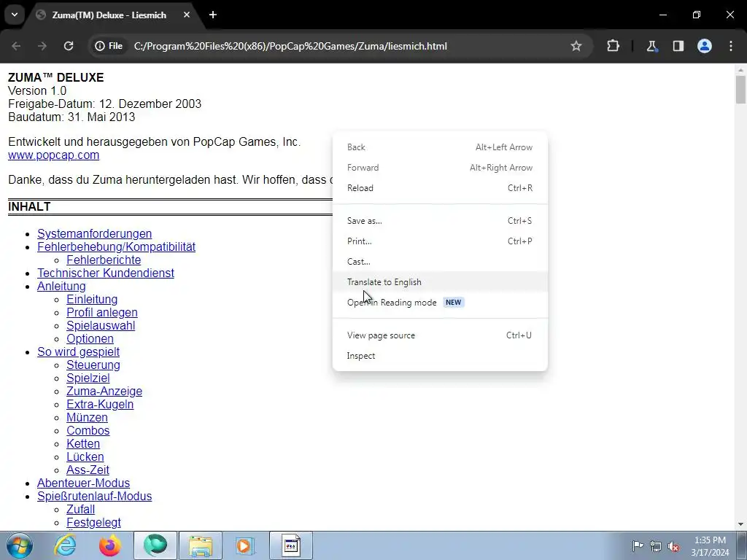Open Extra-Kugeln link

pos(100,404)
